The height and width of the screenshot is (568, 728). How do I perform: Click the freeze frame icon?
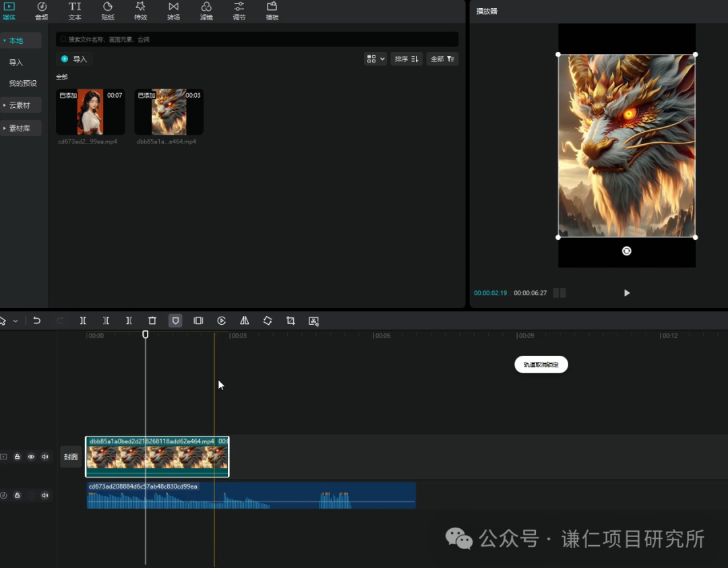(x=198, y=321)
